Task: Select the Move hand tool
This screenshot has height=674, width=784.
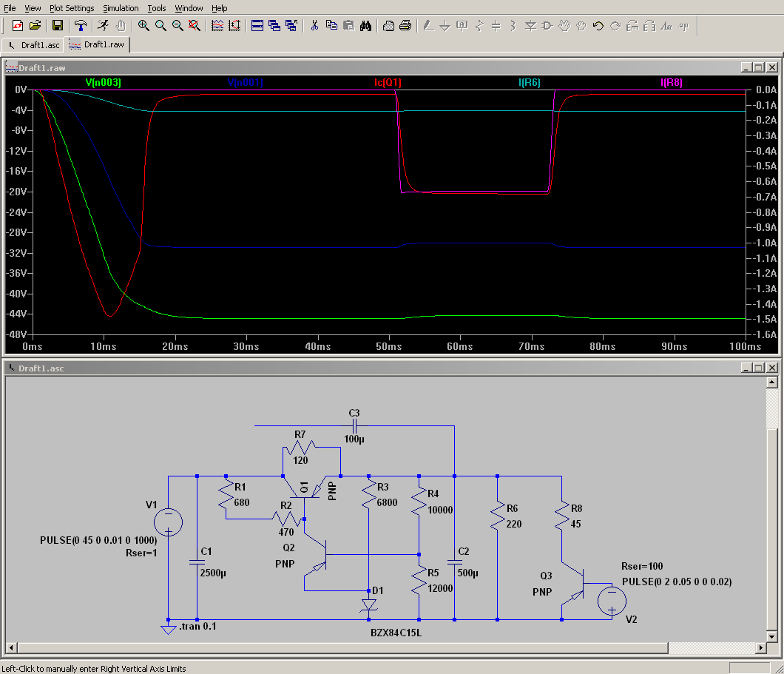Action: point(564,25)
